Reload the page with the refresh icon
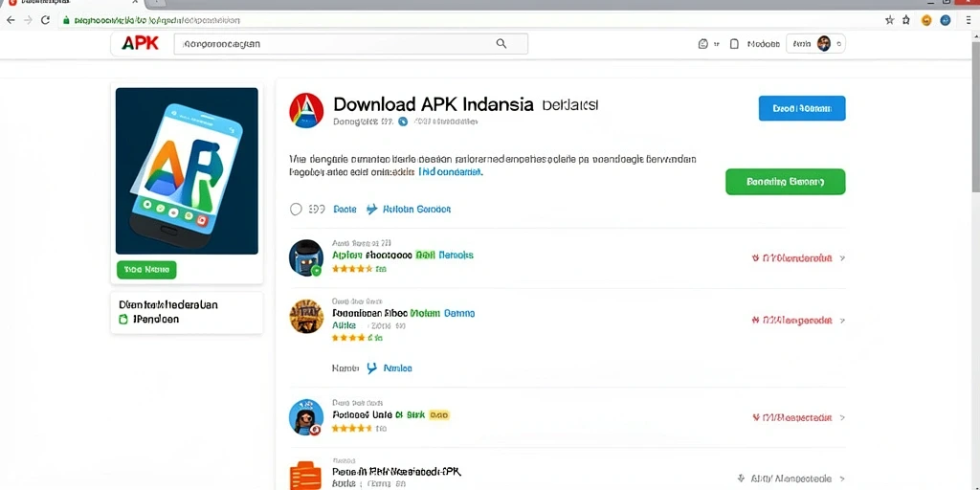Image resolution: width=980 pixels, height=490 pixels. pyautogui.click(x=46, y=20)
